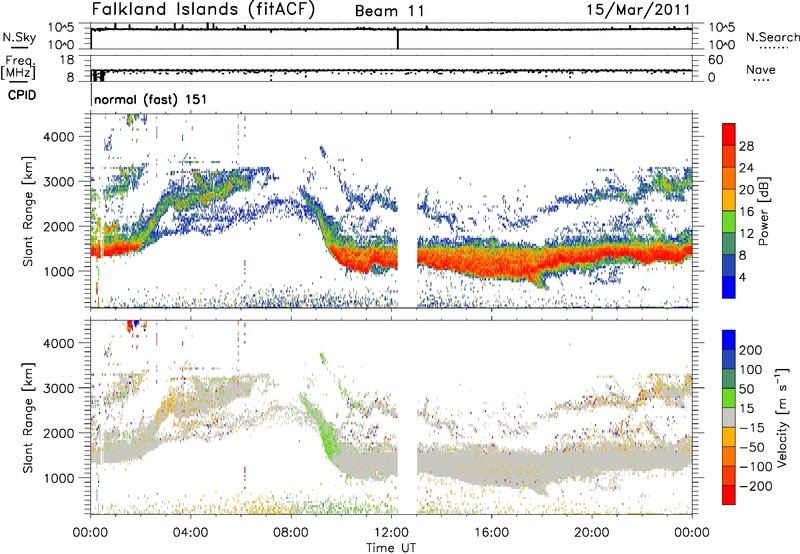
Task: Click the "16:00" time tick label
Action: pos(491,533)
